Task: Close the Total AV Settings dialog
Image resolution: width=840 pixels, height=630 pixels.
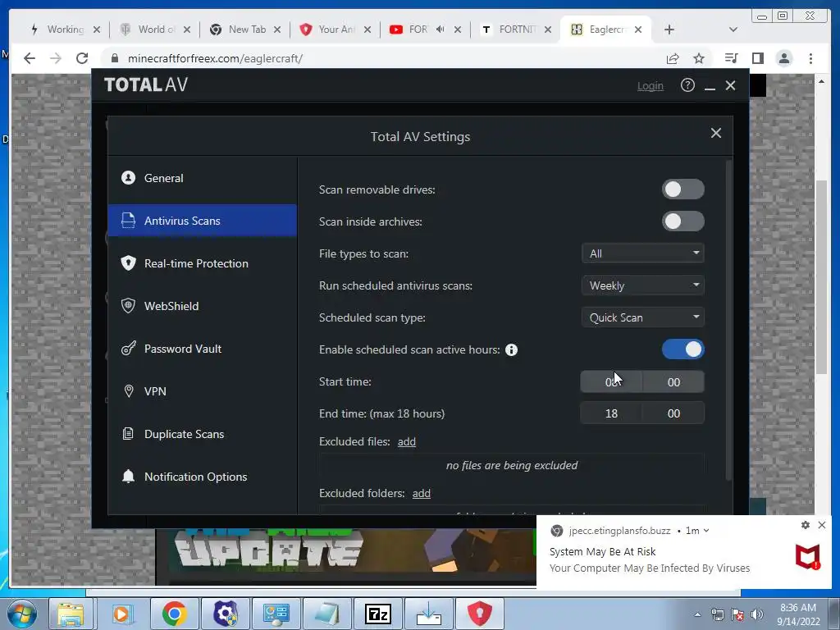Action: (x=715, y=133)
